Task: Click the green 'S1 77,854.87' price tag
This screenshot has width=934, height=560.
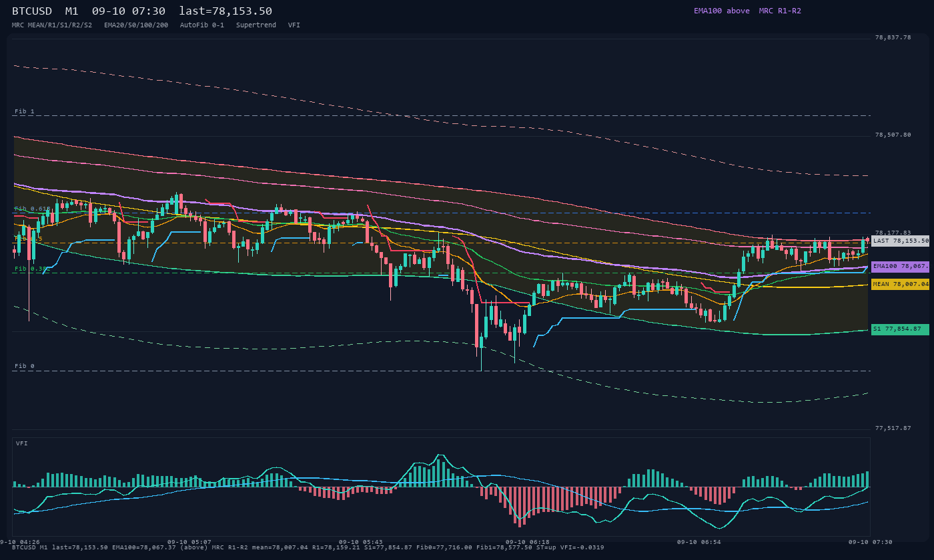Action: (x=900, y=329)
